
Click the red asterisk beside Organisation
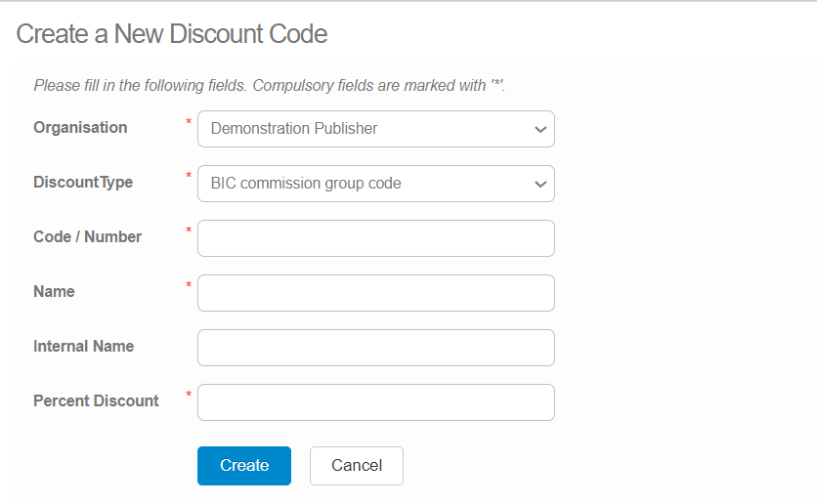coord(189,121)
